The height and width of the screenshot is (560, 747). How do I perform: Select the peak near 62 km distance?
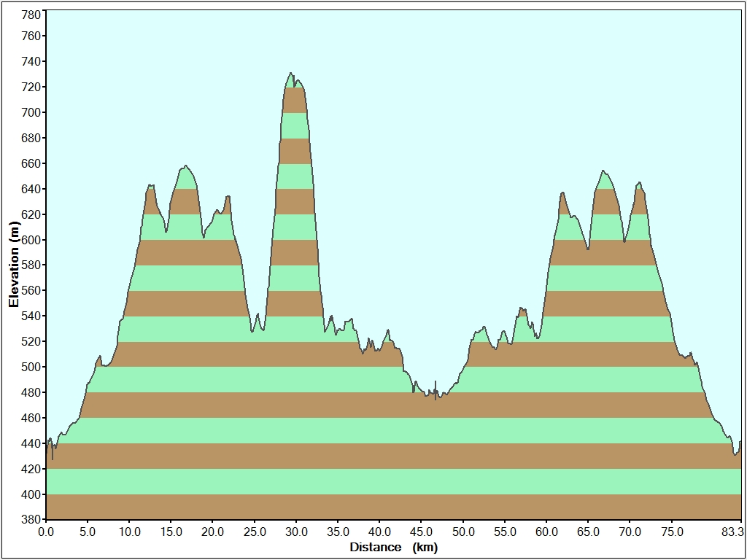pyautogui.click(x=562, y=193)
